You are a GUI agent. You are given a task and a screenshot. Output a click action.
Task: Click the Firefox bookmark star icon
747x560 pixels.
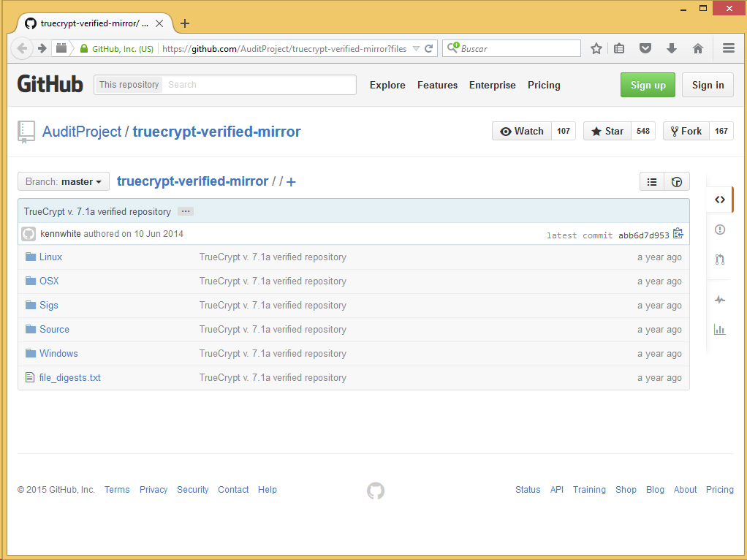[x=596, y=48]
